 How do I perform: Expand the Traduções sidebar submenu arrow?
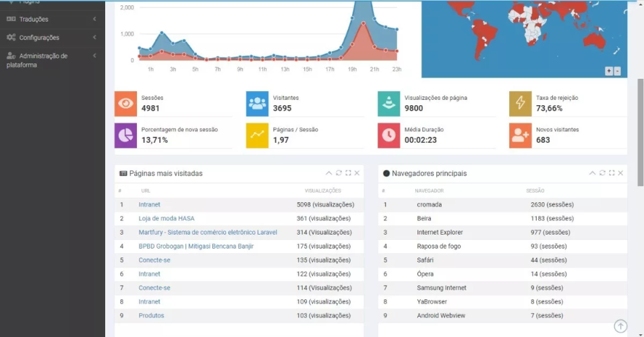pos(94,19)
